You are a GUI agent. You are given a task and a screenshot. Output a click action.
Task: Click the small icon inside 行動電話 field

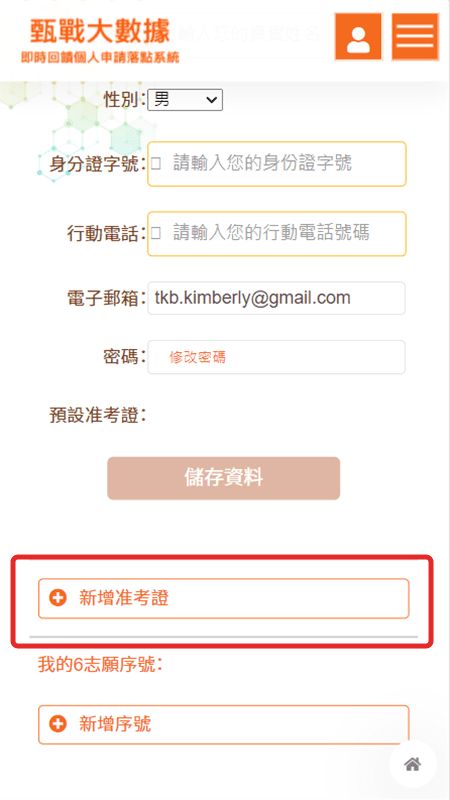click(x=156, y=234)
